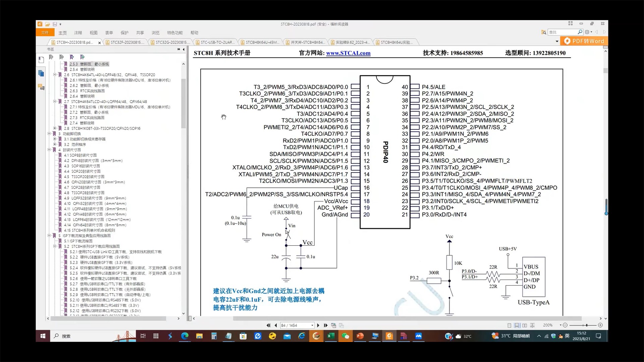Click the search magnifier icon in find box

tap(580, 32)
